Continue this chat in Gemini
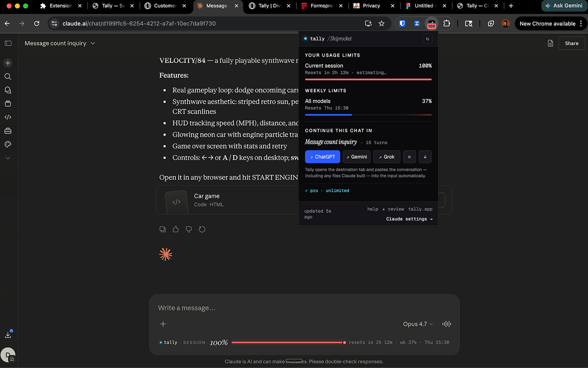This screenshot has width=588, height=368. point(357,157)
